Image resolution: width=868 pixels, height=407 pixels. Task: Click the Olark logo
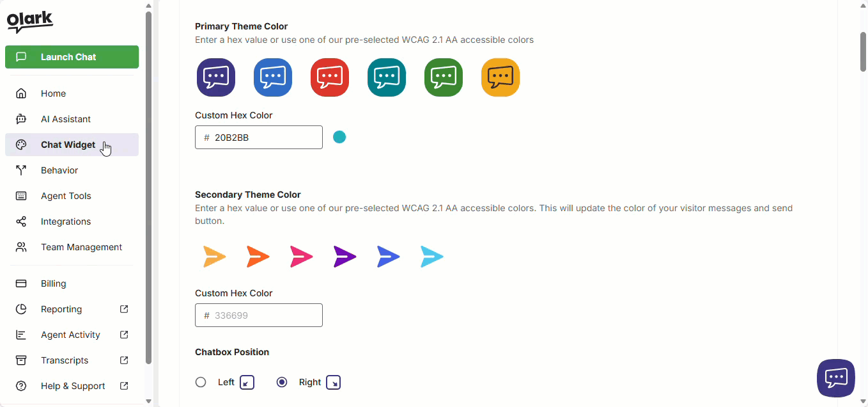30,22
